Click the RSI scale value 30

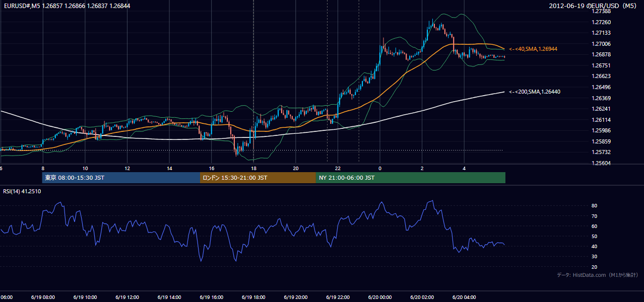coord(595,257)
